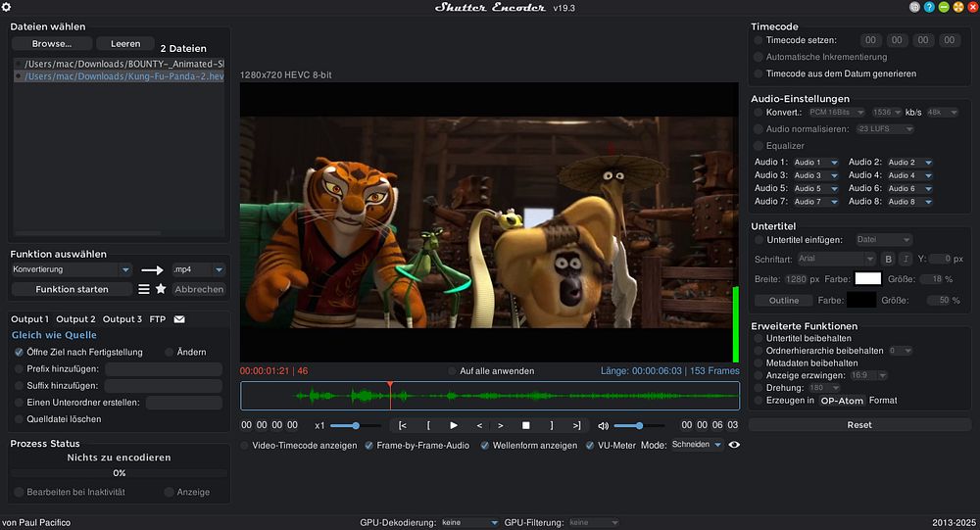980x530 pixels.
Task: Pick black outline Farbe swatch
Action: point(861,300)
